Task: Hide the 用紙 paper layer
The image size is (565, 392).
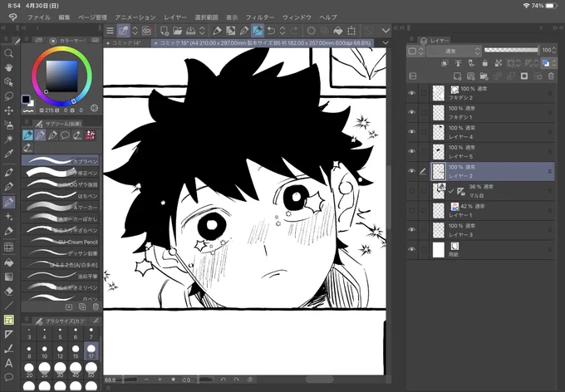Action: [x=411, y=249]
